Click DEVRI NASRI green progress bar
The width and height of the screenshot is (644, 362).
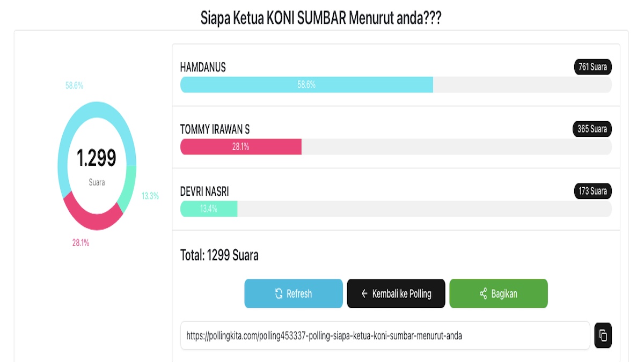(209, 209)
